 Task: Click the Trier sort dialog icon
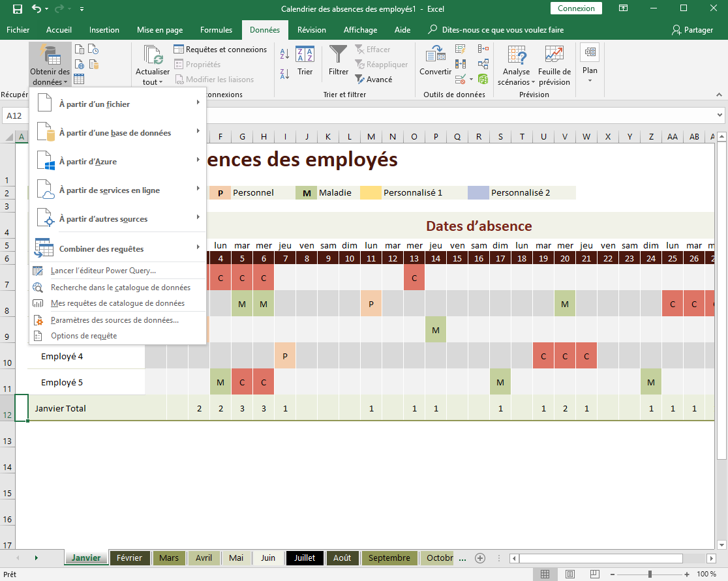(x=305, y=56)
